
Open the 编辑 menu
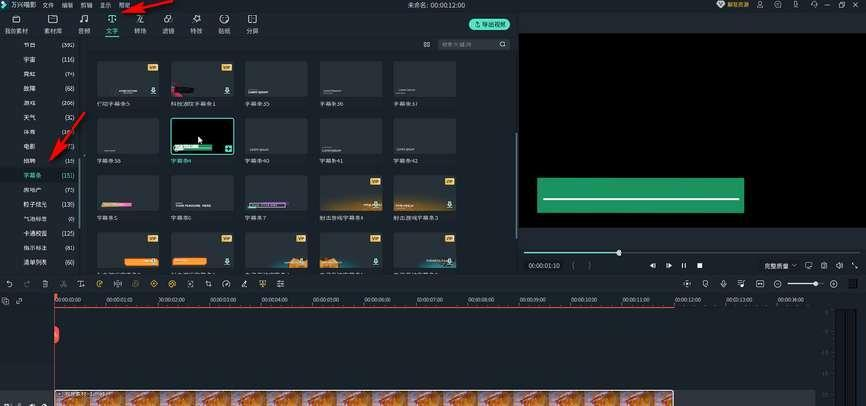(67, 5)
